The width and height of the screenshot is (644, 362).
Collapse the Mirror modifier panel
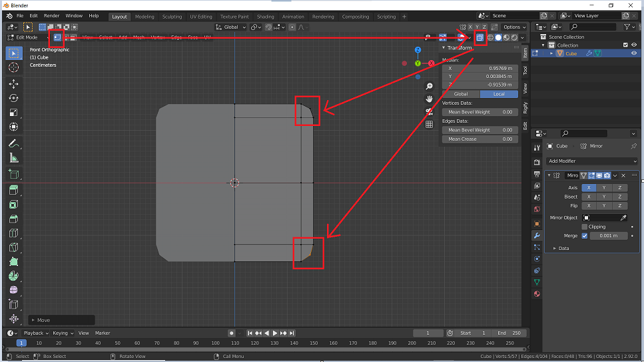[x=549, y=175]
